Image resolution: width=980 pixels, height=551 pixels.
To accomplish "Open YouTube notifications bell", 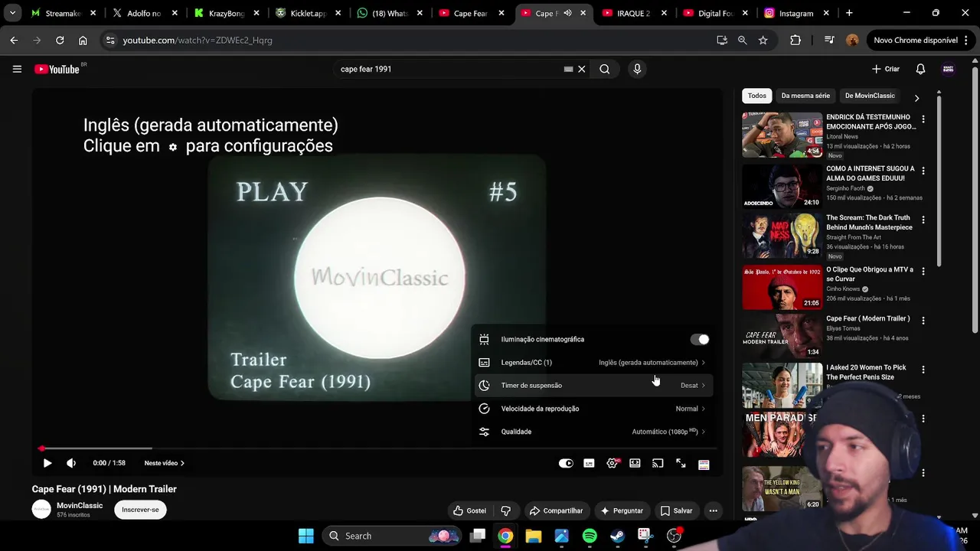I will [x=920, y=69].
